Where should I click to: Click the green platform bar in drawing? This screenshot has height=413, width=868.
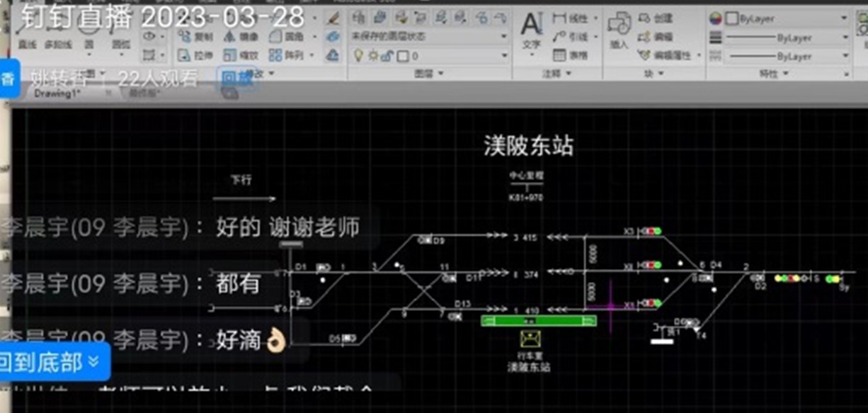pos(538,321)
